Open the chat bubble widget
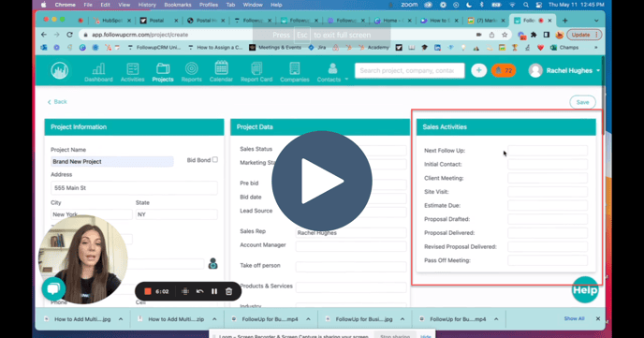 pos(53,288)
